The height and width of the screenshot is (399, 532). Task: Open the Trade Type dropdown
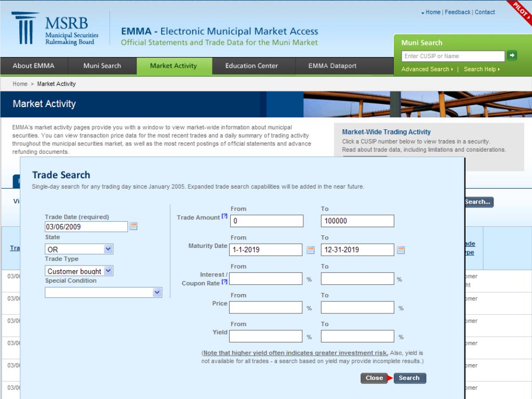107,271
